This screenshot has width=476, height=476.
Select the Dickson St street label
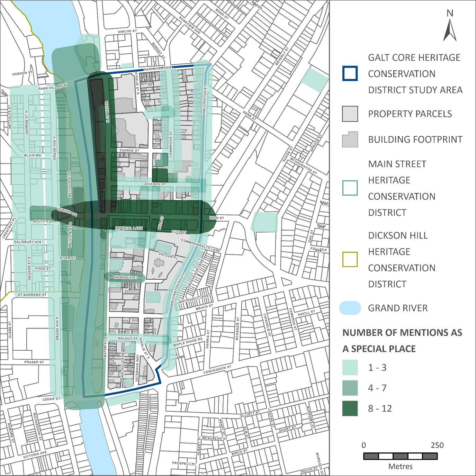[155, 184]
